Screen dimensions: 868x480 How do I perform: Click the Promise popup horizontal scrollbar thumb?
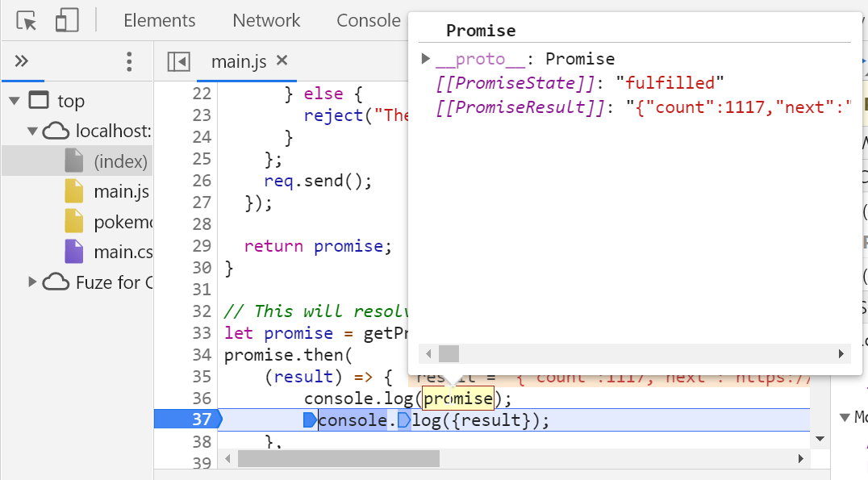point(449,353)
